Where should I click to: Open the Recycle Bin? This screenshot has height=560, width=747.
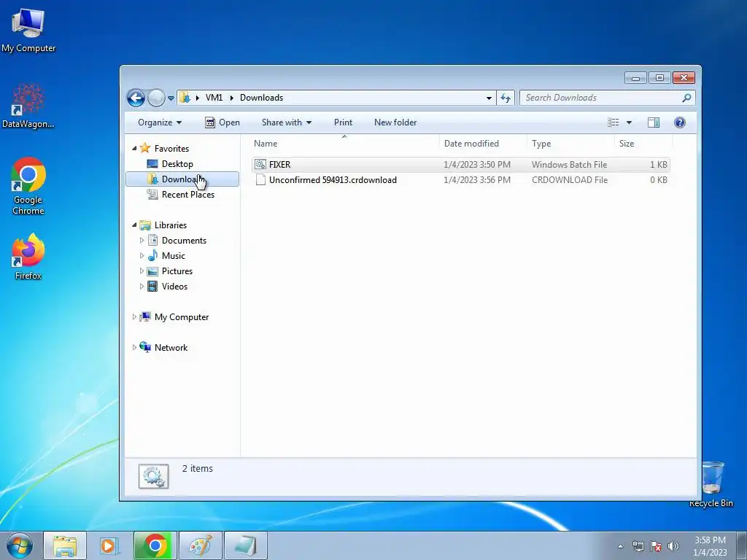point(711,485)
